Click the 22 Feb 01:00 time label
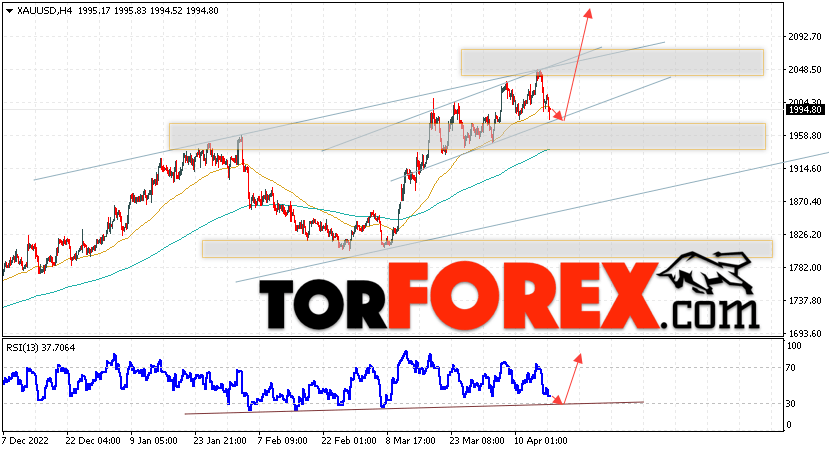Image resolution: width=829 pixels, height=452 pixels. (349, 440)
